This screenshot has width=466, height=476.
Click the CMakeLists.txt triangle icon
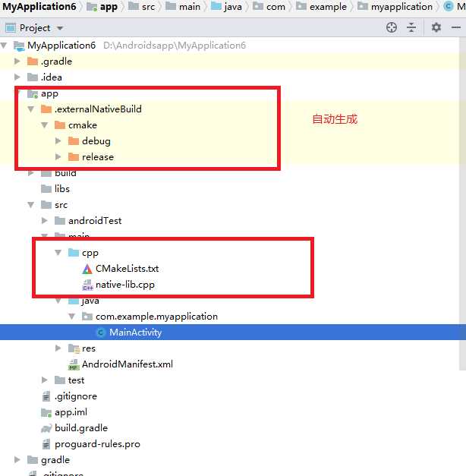click(87, 269)
